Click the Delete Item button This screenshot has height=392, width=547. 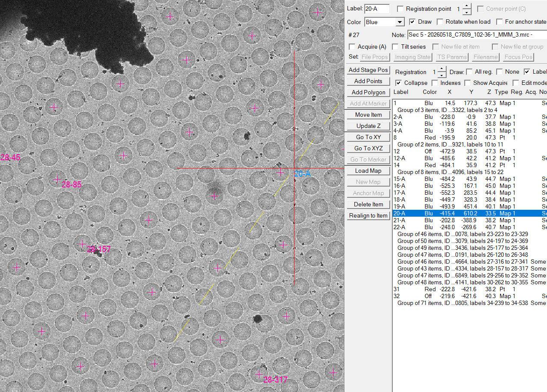pos(368,204)
